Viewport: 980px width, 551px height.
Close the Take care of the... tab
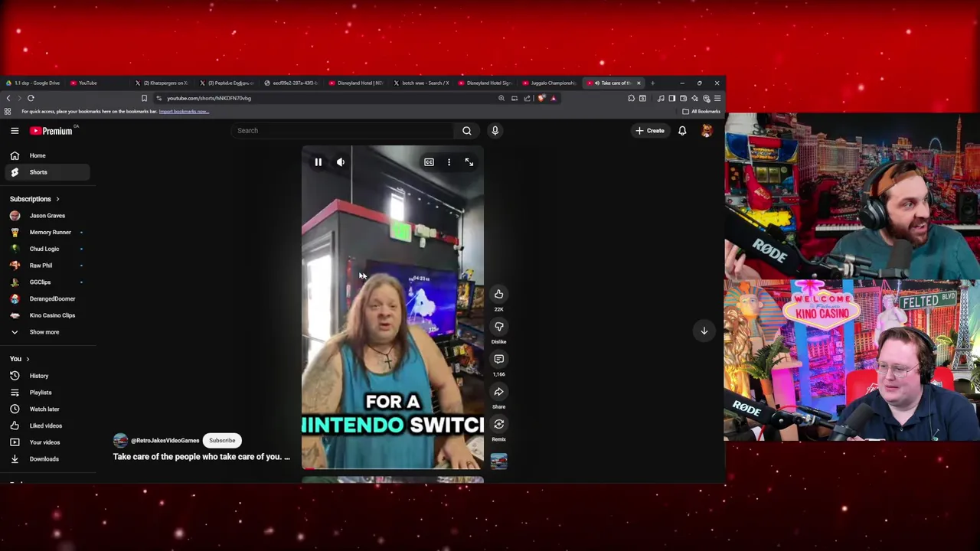coord(639,83)
